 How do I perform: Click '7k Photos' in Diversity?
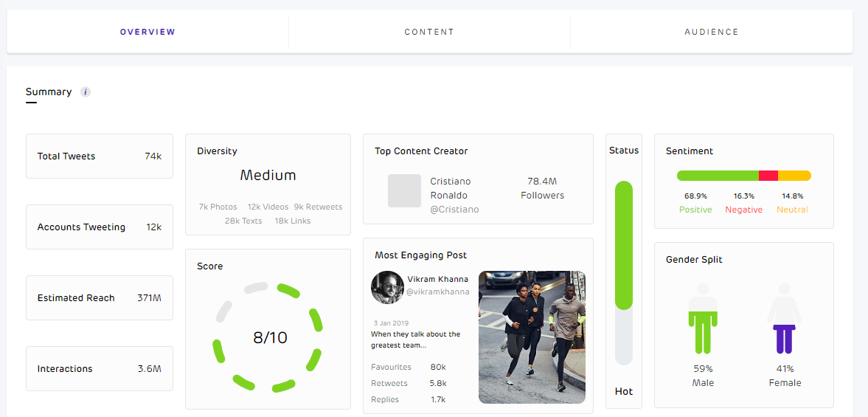tap(218, 207)
